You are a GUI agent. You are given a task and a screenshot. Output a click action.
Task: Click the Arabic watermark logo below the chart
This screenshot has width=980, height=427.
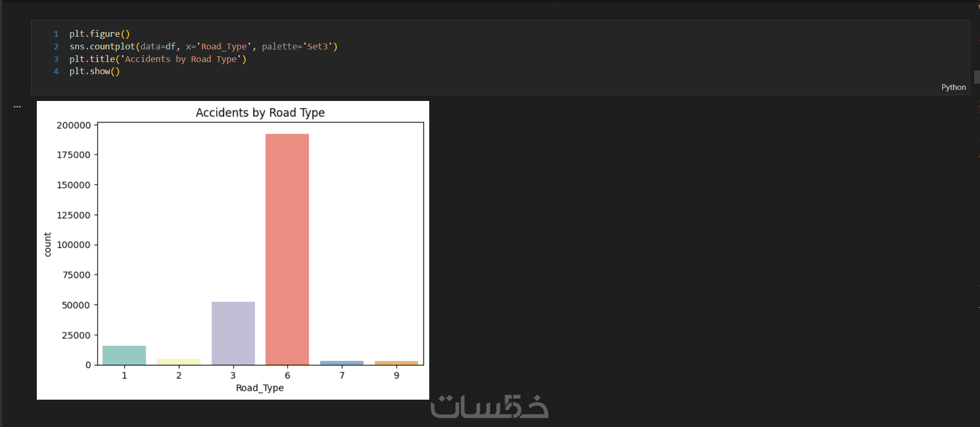489,407
